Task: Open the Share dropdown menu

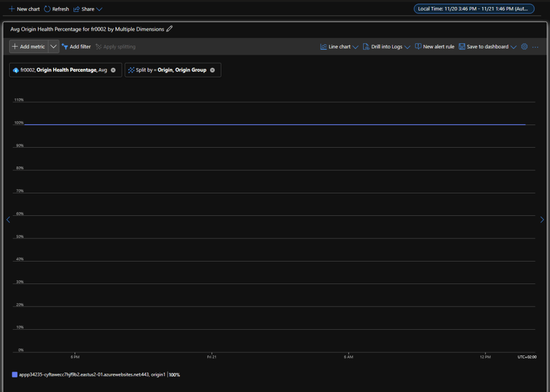Action: (88, 9)
